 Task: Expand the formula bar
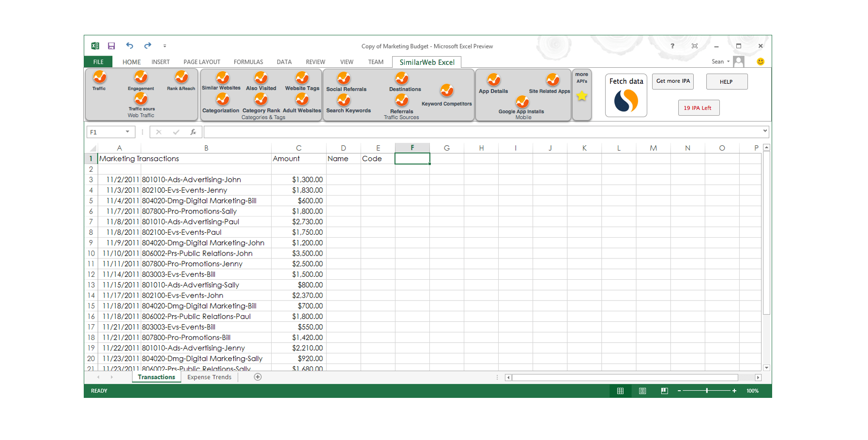tap(764, 131)
